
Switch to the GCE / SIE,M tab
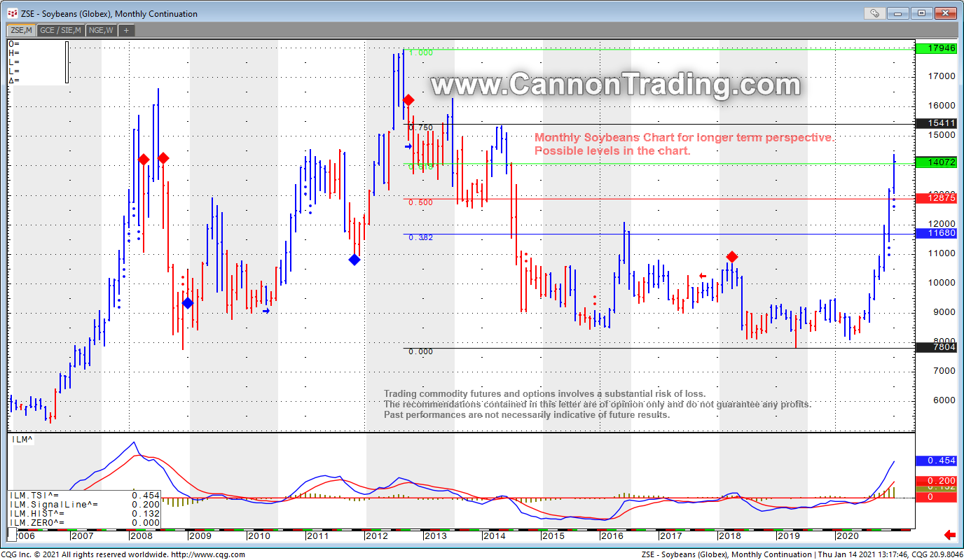pos(60,30)
